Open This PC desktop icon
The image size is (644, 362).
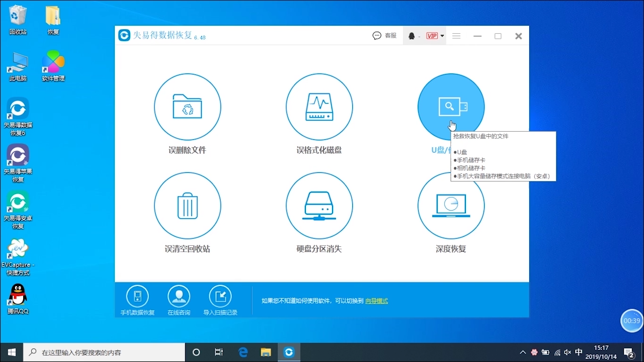click(18, 66)
